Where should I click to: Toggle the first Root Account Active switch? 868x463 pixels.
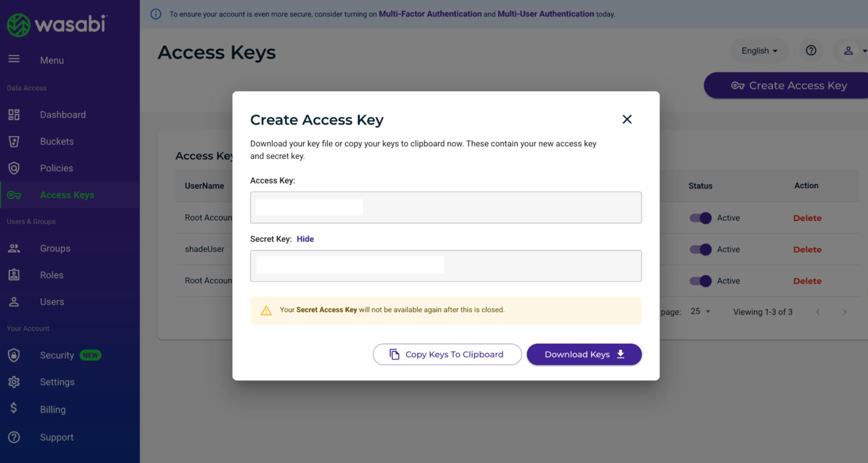pos(700,218)
